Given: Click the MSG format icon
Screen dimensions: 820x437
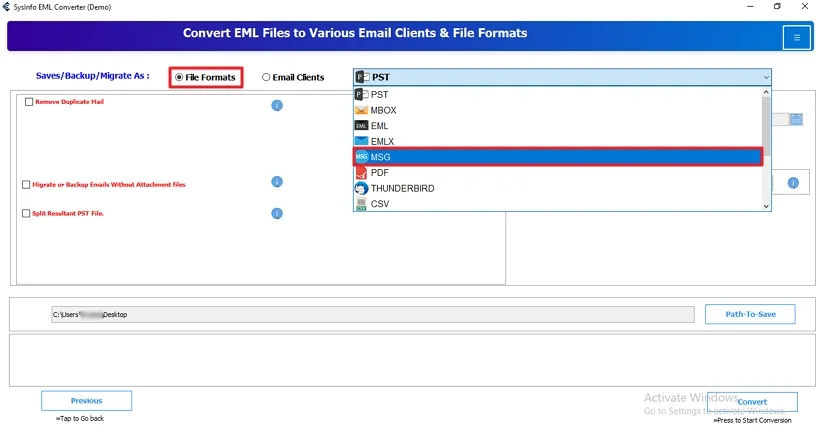Looking at the screenshot, I should (361, 156).
